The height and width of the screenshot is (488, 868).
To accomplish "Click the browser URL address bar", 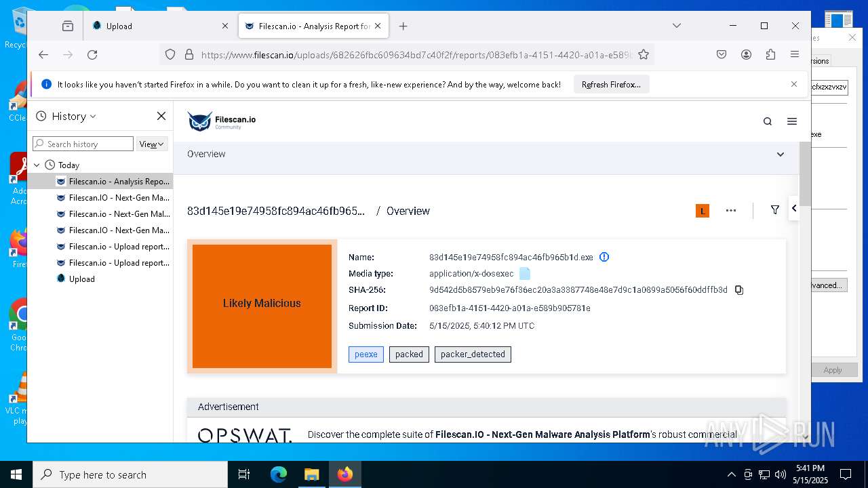I will tap(418, 55).
